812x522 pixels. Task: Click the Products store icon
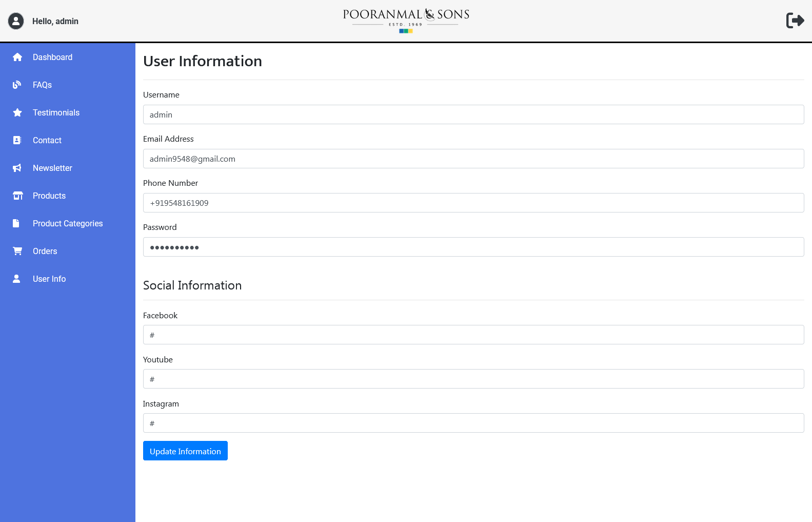pos(17,196)
